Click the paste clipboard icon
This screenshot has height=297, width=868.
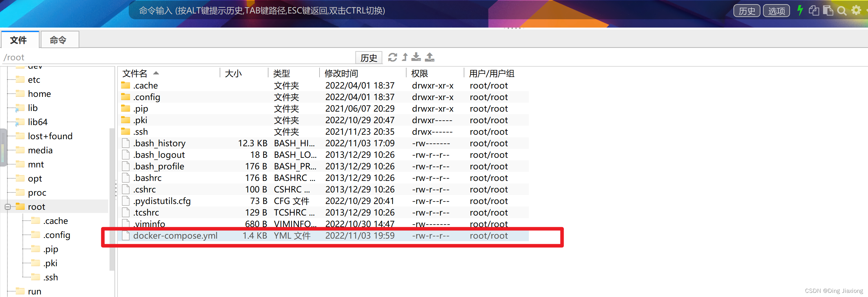tap(828, 11)
